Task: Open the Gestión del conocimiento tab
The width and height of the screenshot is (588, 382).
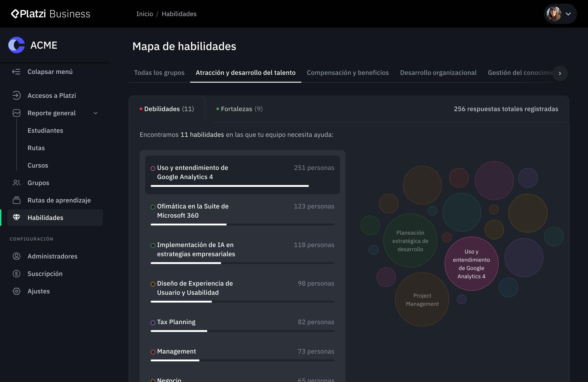Action: pyautogui.click(x=520, y=73)
